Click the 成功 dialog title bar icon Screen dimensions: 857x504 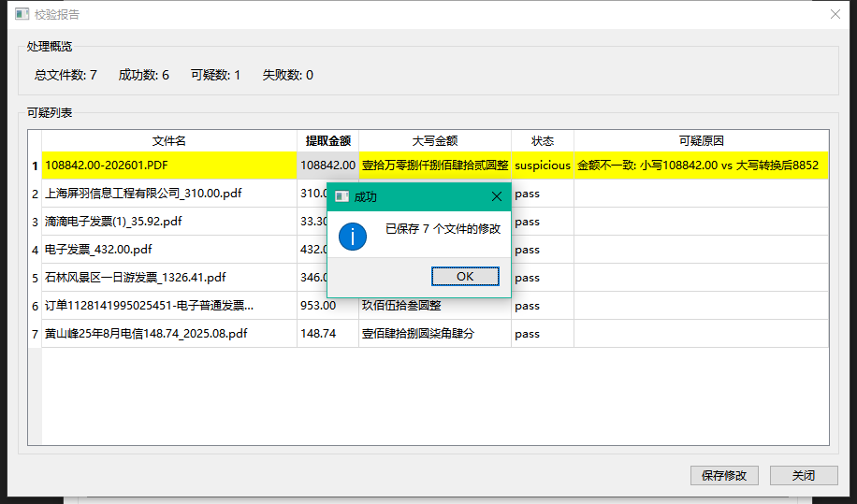(342, 196)
